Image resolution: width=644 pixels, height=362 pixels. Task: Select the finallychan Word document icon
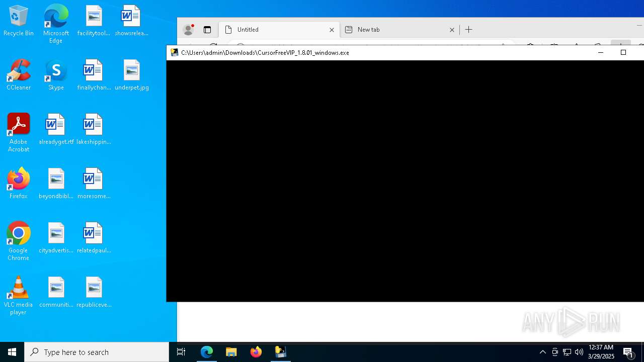pyautogui.click(x=94, y=75)
